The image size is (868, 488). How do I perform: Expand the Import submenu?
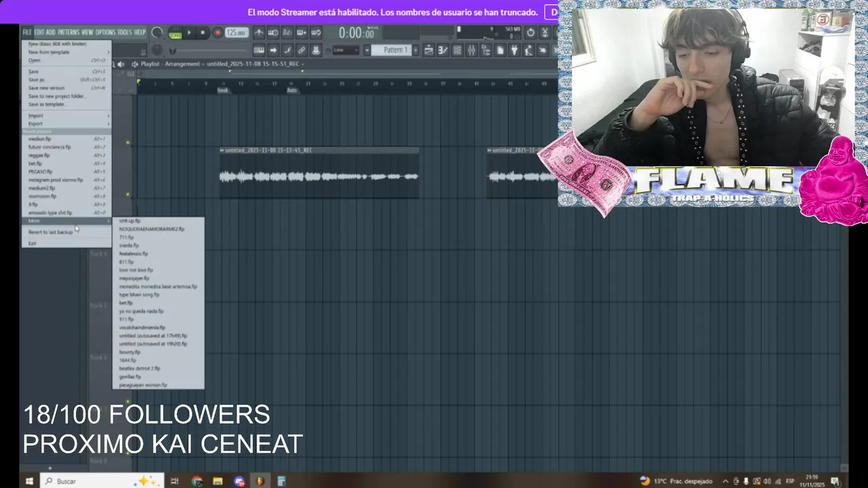pyautogui.click(x=66, y=116)
